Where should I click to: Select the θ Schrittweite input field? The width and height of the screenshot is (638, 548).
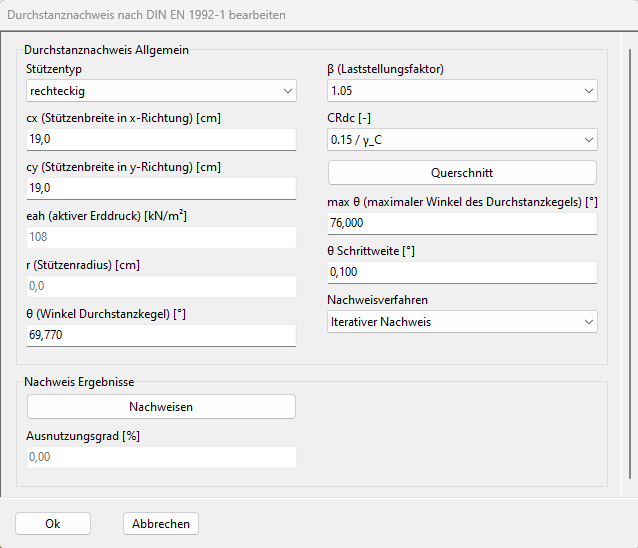461,272
